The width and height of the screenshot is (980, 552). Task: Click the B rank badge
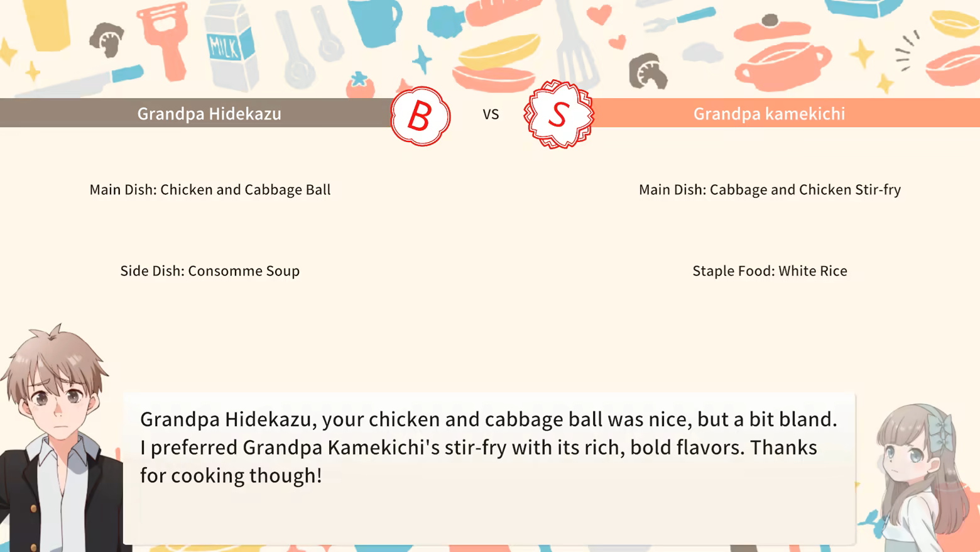420,116
